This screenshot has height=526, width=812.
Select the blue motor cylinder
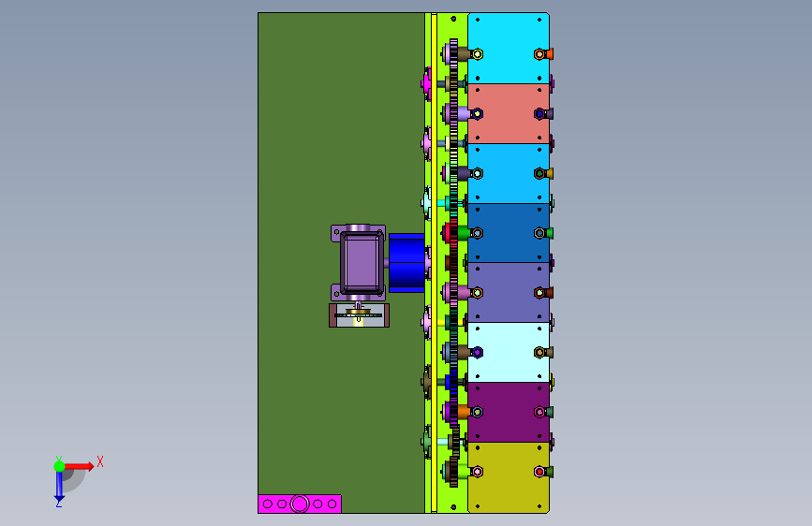point(406,263)
